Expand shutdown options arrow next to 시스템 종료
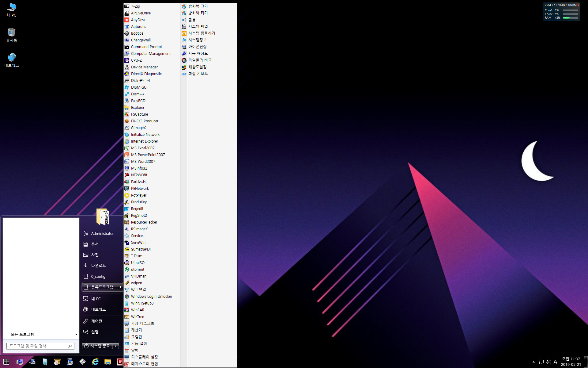The image size is (588, 368). coord(115,346)
